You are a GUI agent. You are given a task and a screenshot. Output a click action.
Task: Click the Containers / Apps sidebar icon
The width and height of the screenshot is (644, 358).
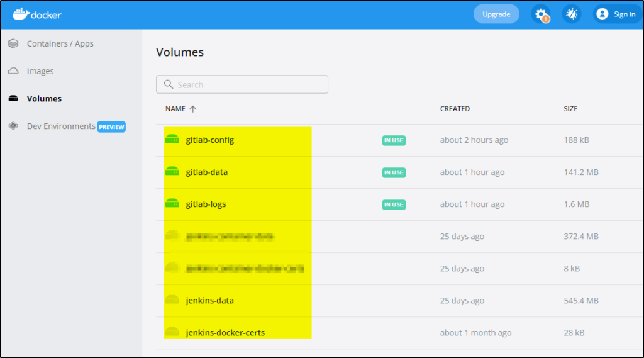tap(13, 43)
